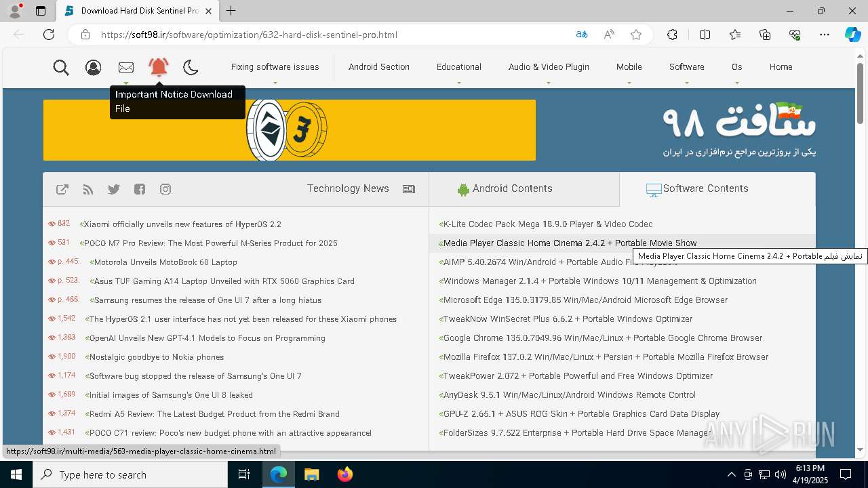Click the yellow coin banner advertisement

tap(290, 130)
